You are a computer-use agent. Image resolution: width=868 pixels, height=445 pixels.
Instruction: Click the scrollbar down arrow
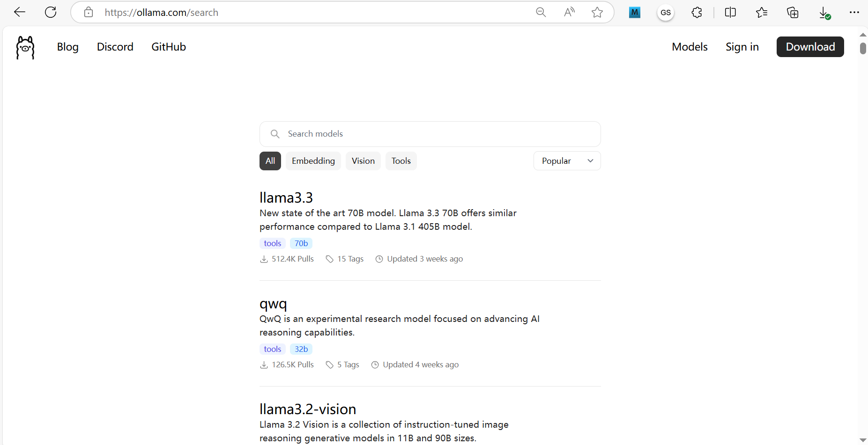click(x=863, y=440)
